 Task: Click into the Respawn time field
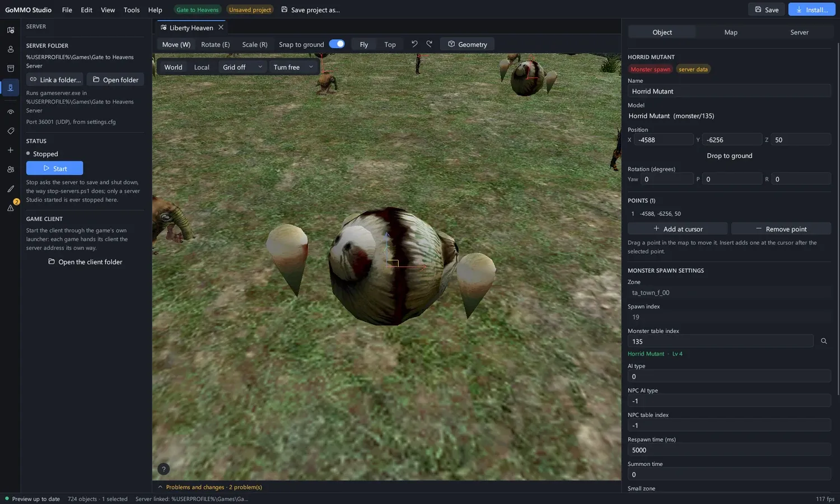coord(729,450)
